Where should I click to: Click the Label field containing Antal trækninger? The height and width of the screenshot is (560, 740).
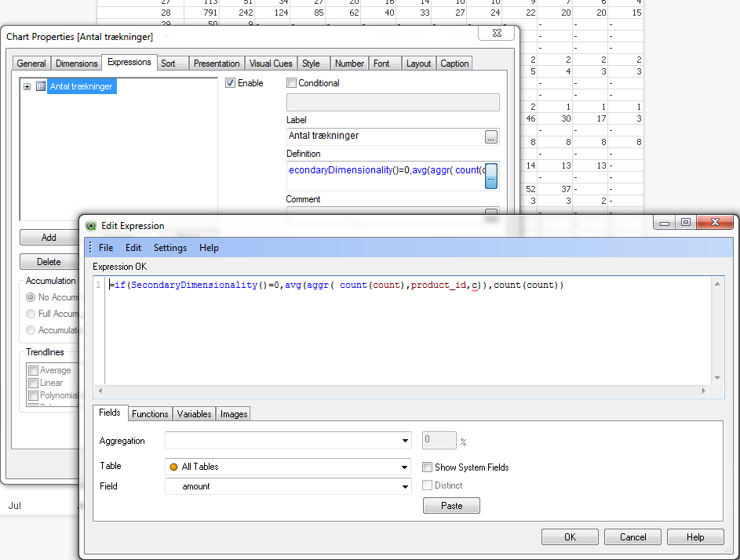[385, 136]
